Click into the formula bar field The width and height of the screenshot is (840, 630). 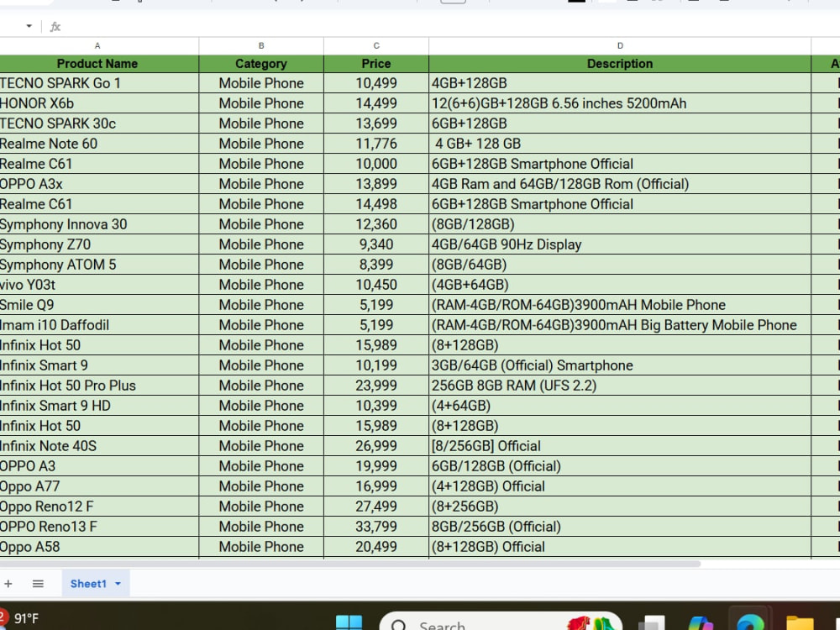coord(450,26)
